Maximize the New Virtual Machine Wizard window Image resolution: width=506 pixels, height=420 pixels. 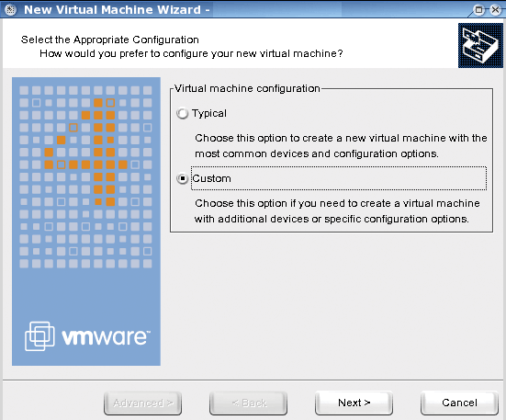click(479, 10)
